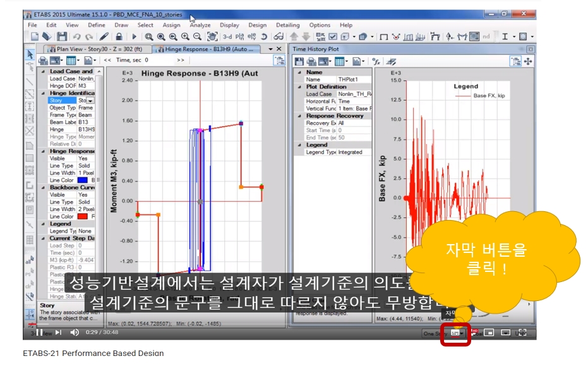Pause the video playback
The height and width of the screenshot is (368, 588).
coord(39,333)
